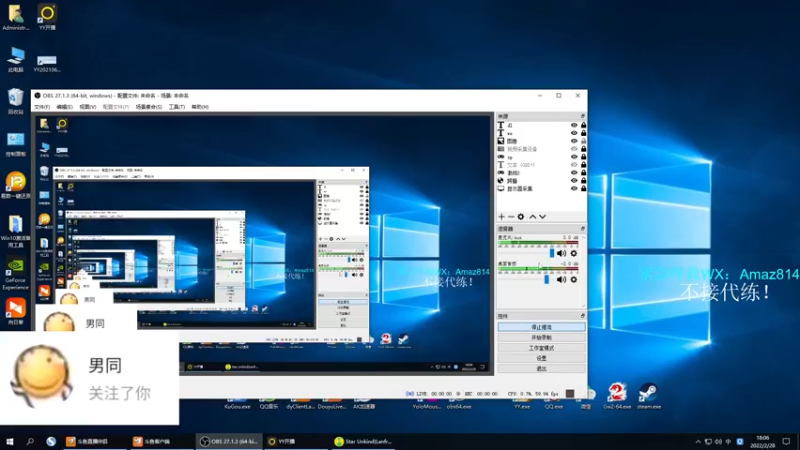
Task: Select GeForce Experience desktop shortcut
Action: 15,274
